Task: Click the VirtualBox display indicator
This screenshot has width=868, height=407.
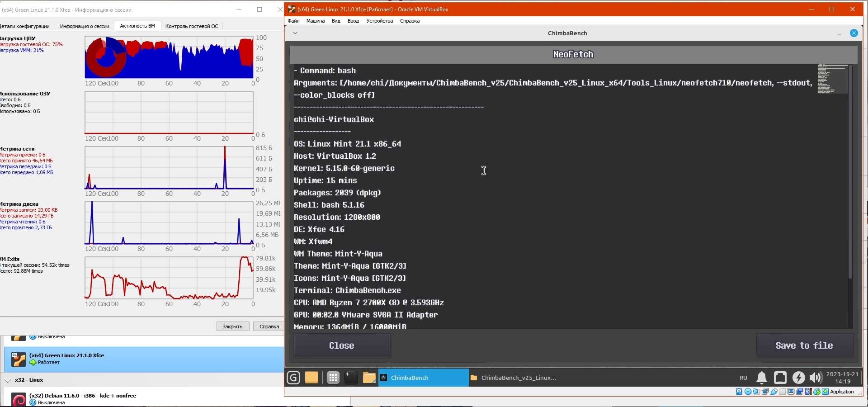Action: [x=791, y=392]
